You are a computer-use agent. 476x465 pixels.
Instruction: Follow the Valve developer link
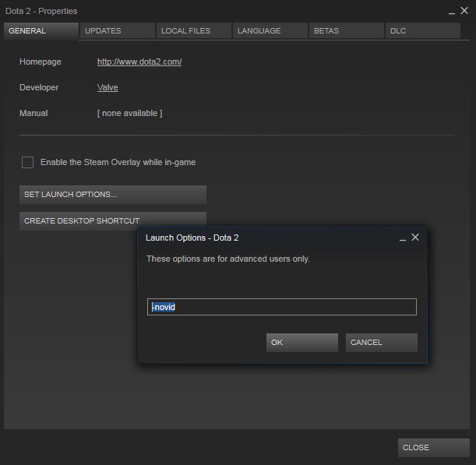108,88
